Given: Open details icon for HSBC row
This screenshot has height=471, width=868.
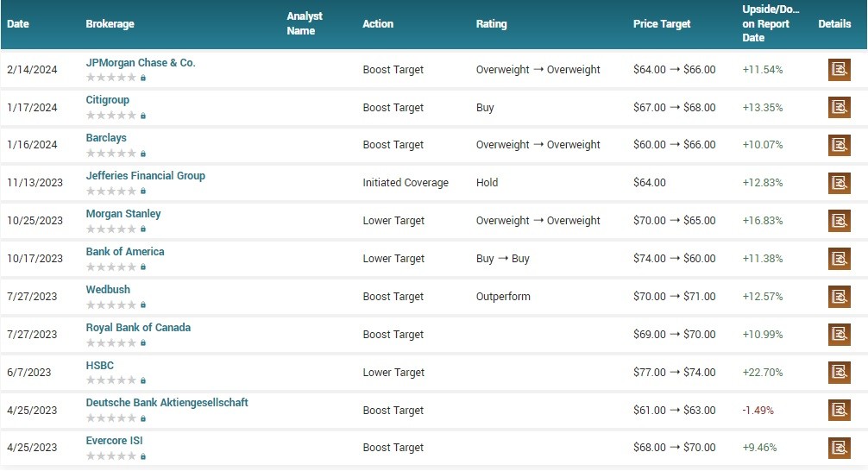Looking at the screenshot, I should click(839, 373).
